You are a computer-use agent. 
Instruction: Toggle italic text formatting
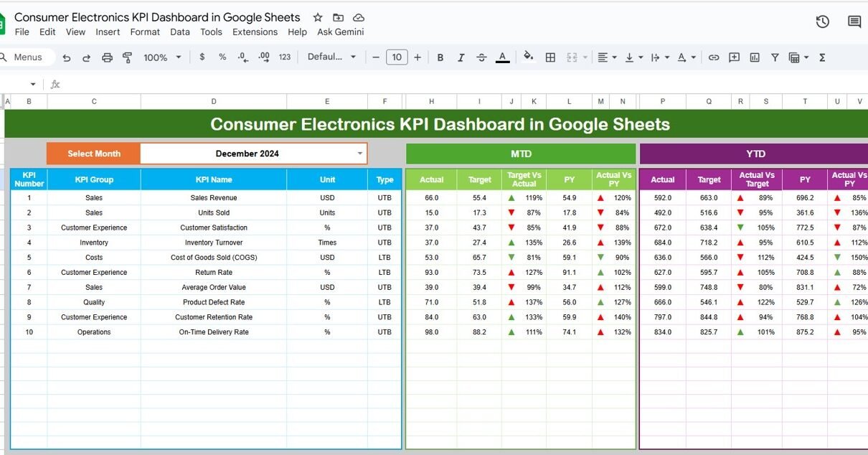[461, 57]
